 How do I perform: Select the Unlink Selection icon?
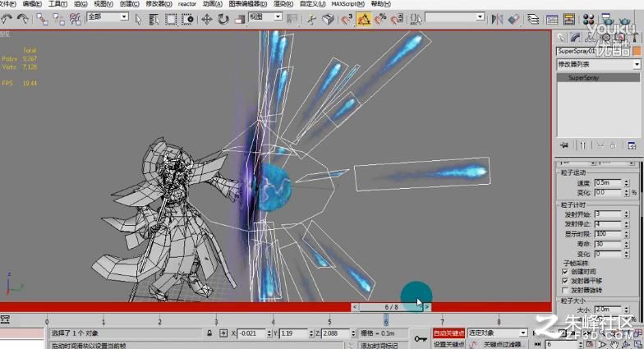tap(58, 19)
